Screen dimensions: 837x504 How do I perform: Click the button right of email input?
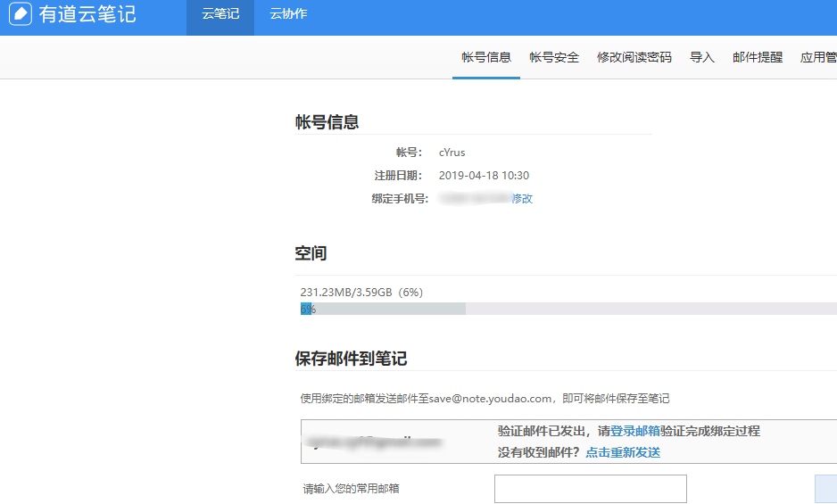click(825, 489)
